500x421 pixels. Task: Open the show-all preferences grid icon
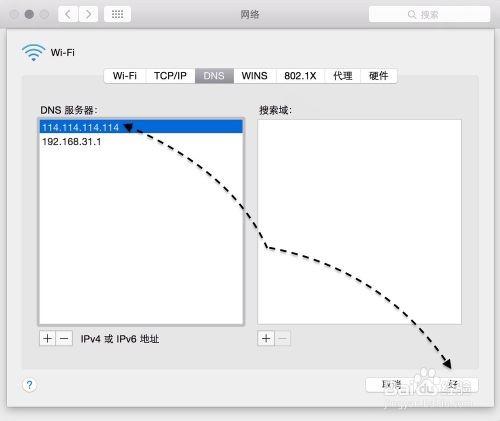(x=117, y=14)
